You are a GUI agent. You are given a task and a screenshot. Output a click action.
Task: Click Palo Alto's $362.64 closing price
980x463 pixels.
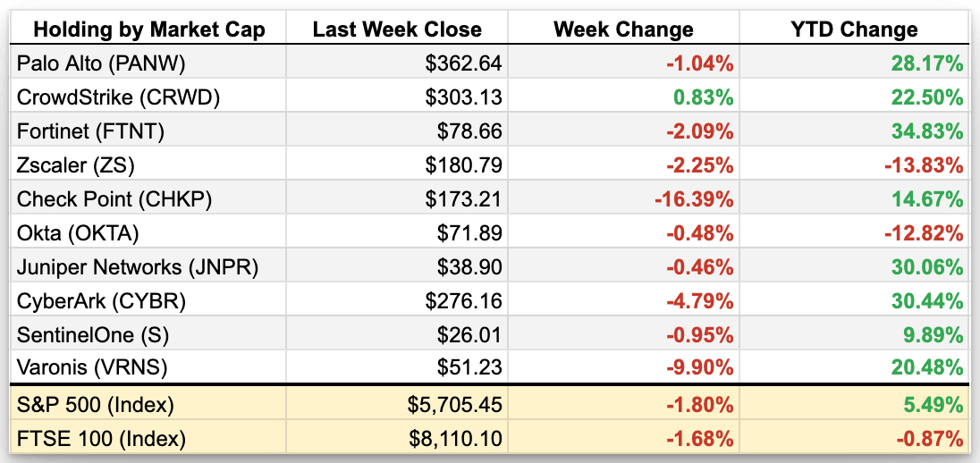click(x=464, y=63)
